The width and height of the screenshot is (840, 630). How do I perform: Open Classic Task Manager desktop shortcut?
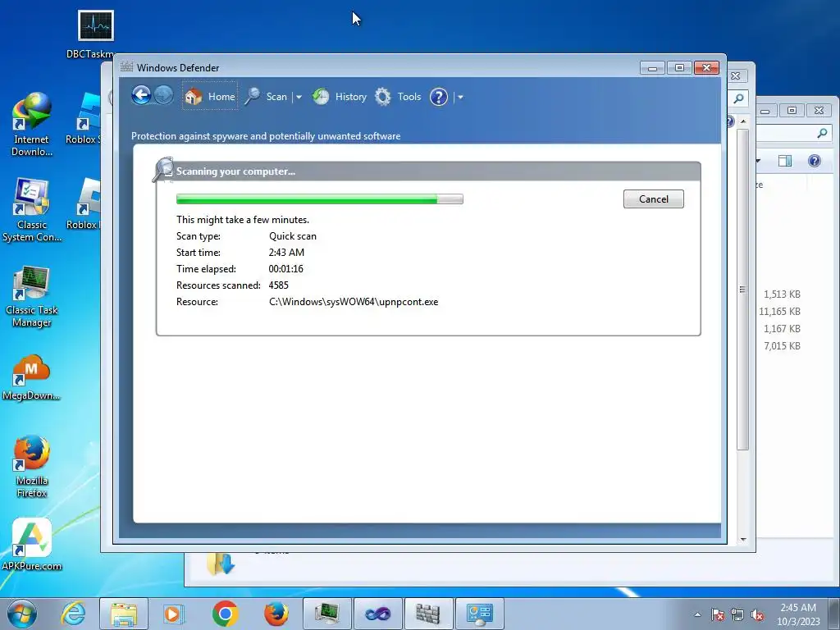coord(32,296)
